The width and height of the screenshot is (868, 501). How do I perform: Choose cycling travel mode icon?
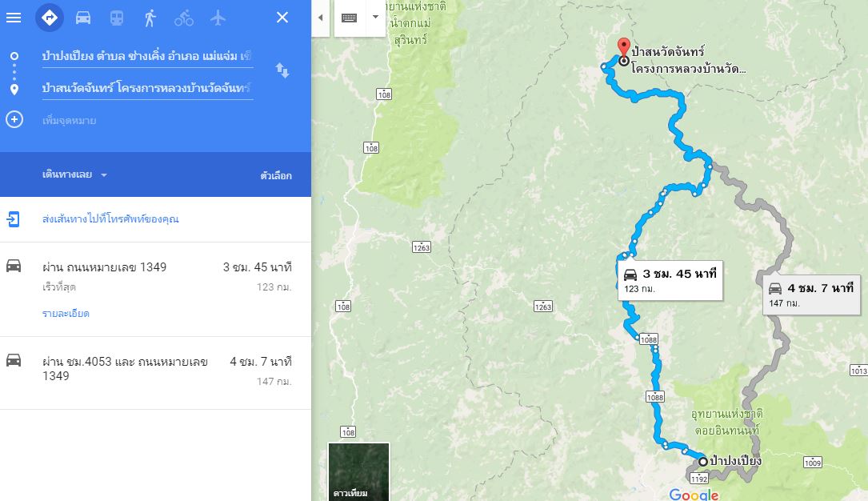(184, 18)
